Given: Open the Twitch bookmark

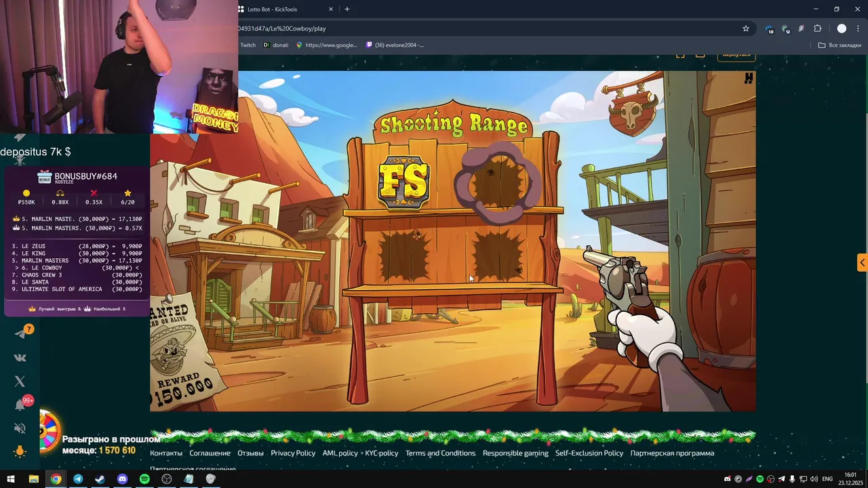Looking at the screenshot, I should 248,45.
